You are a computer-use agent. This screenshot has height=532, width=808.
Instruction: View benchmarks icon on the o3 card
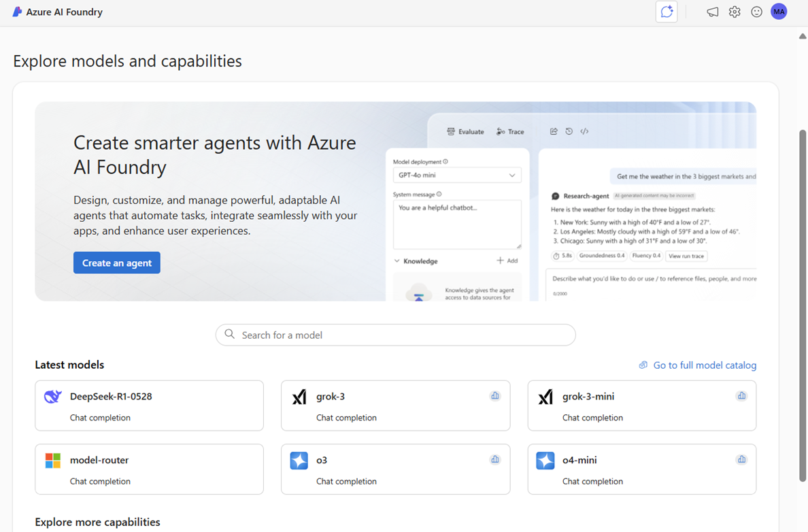[x=495, y=459]
